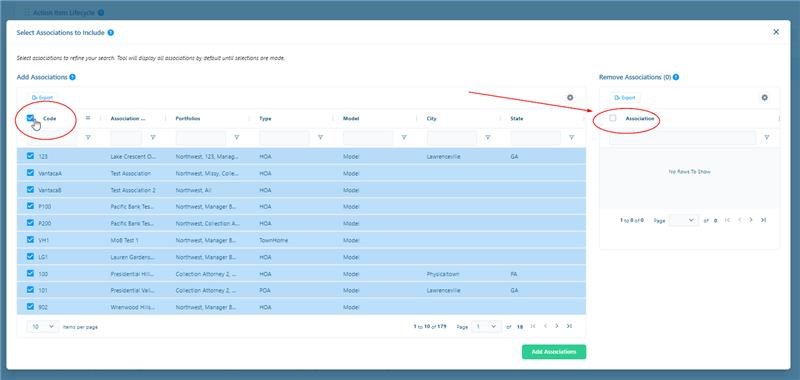Uncheck P100 row checkbox

[x=31, y=206]
